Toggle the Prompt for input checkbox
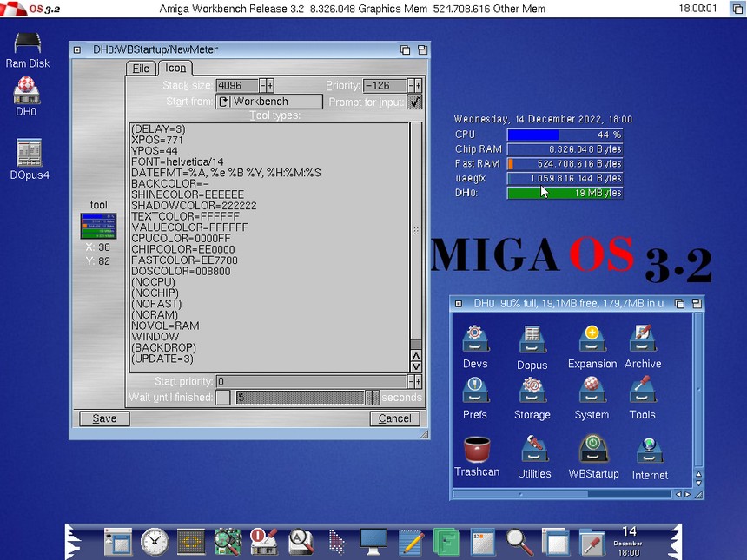Viewport: 747px width, 560px height. click(x=414, y=102)
